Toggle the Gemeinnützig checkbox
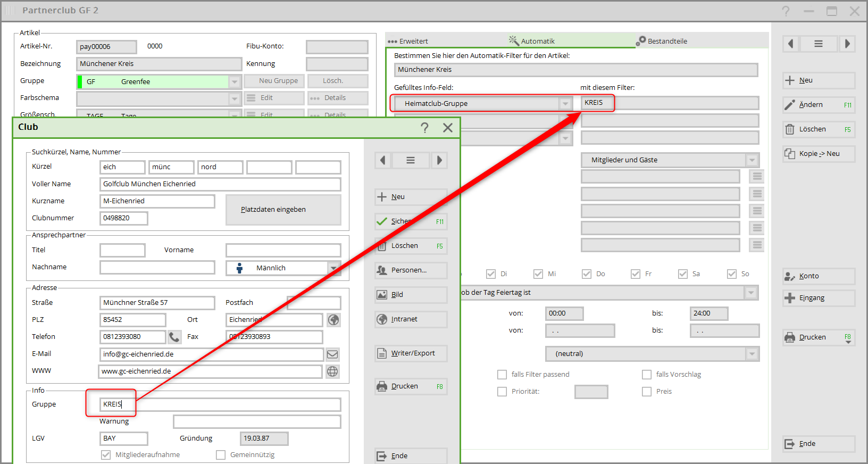868x464 pixels. [x=221, y=455]
